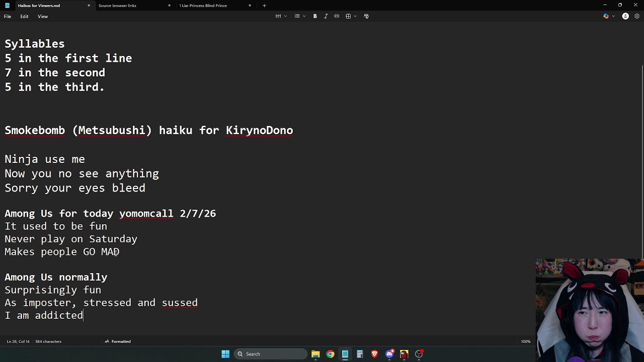Click the taskbar Search box
This screenshot has height=362, width=644.
pos(271,354)
